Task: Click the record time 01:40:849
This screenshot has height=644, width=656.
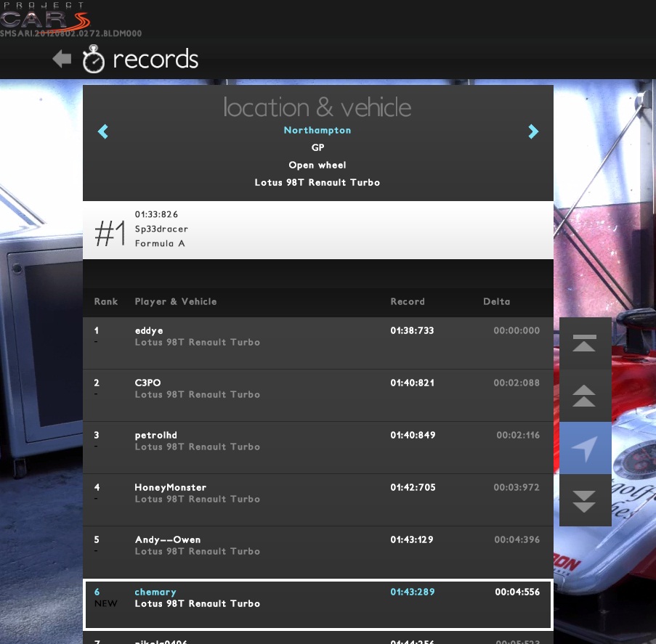Action: tap(413, 435)
